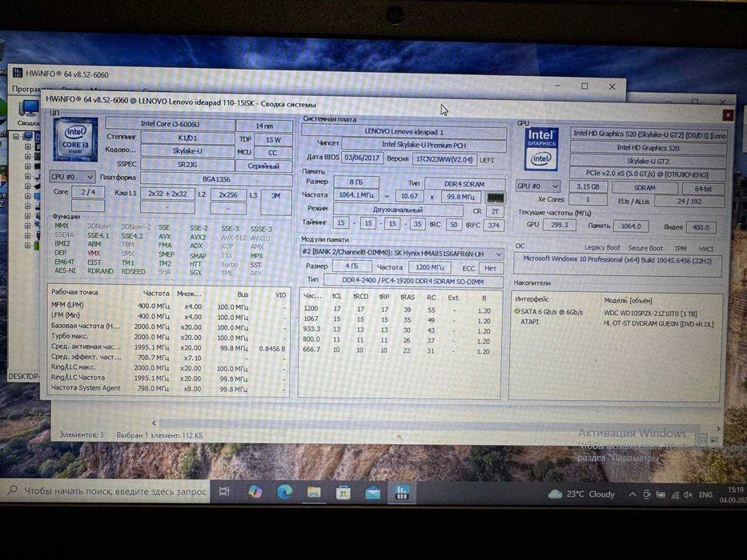The height and width of the screenshot is (560, 747).
Task: Open Task View from the taskbar
Action: click(224, 491)
